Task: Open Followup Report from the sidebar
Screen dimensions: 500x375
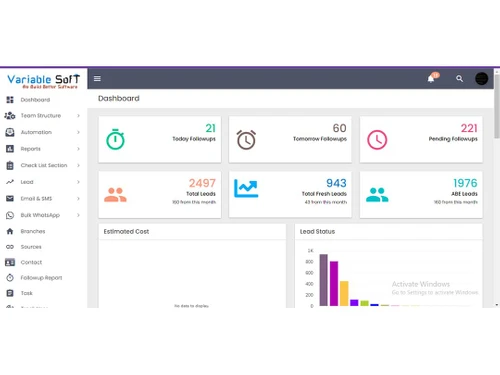Action: (41, 278)
